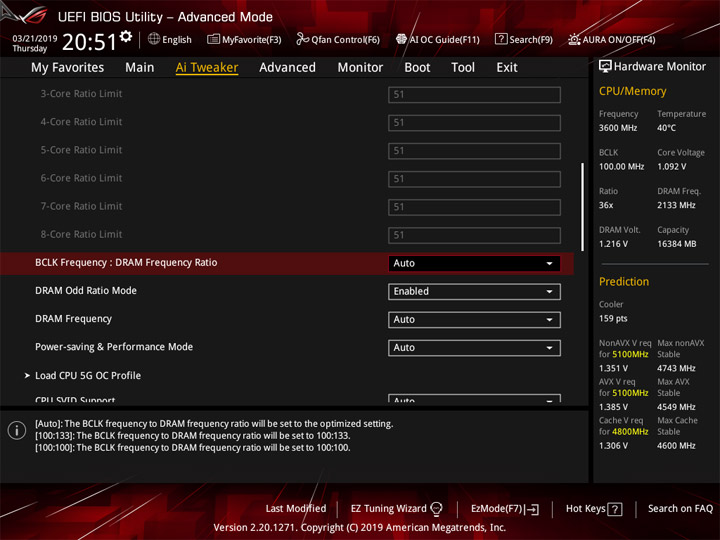
Task: Open Power-saving & Performance Mode dropdown
Action: [x=474, y=348]
